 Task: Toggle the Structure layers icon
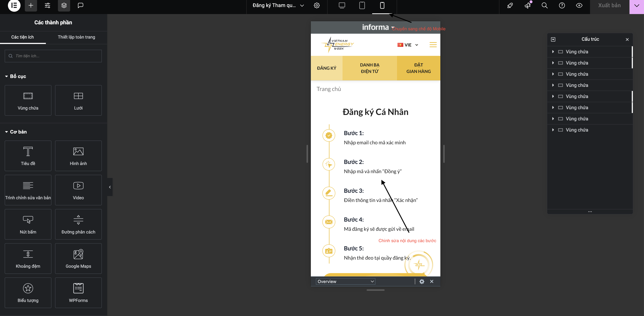[64, 6]
